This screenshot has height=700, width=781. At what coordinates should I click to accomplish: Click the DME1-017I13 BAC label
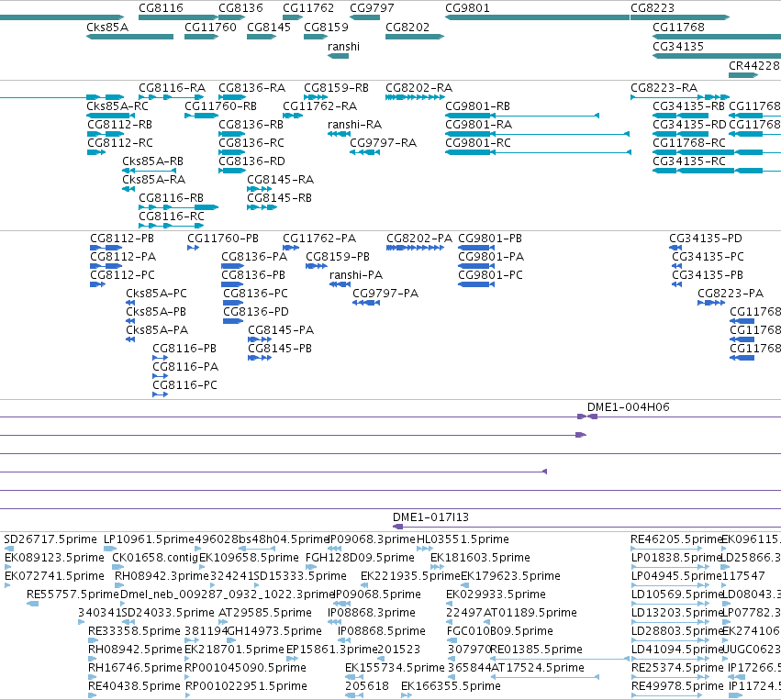[430, 517]
